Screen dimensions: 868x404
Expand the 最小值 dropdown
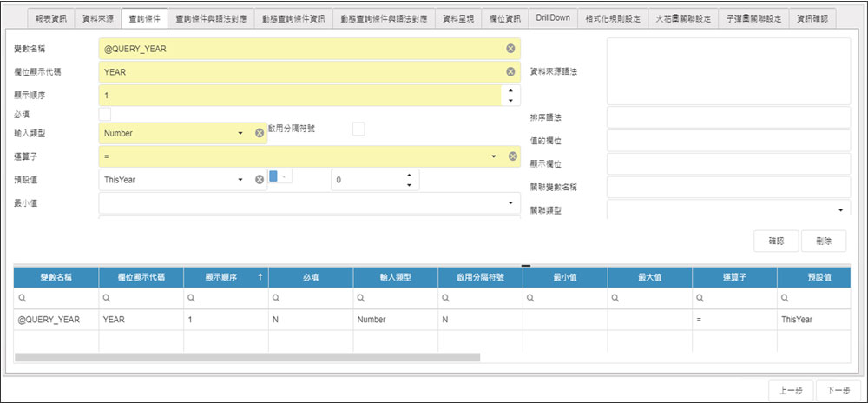(510, 203)
